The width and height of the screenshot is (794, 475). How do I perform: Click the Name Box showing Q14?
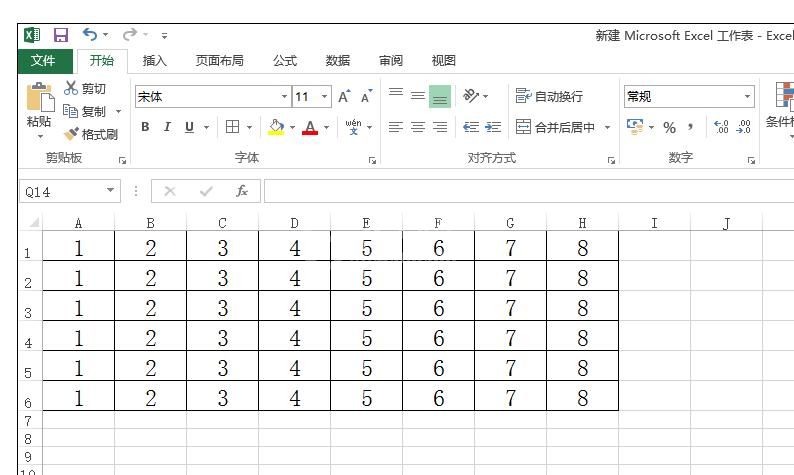click(70, 191)
